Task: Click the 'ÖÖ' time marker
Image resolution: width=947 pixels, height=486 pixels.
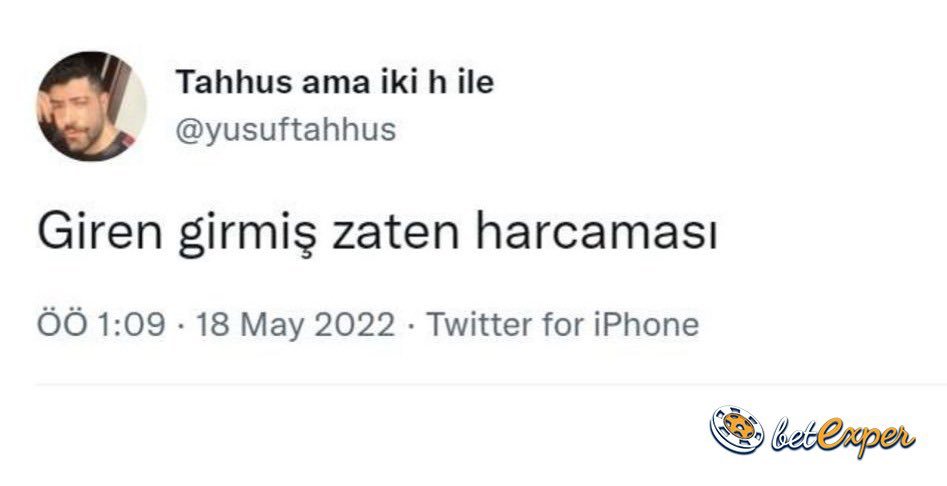Action: (62, 323)
